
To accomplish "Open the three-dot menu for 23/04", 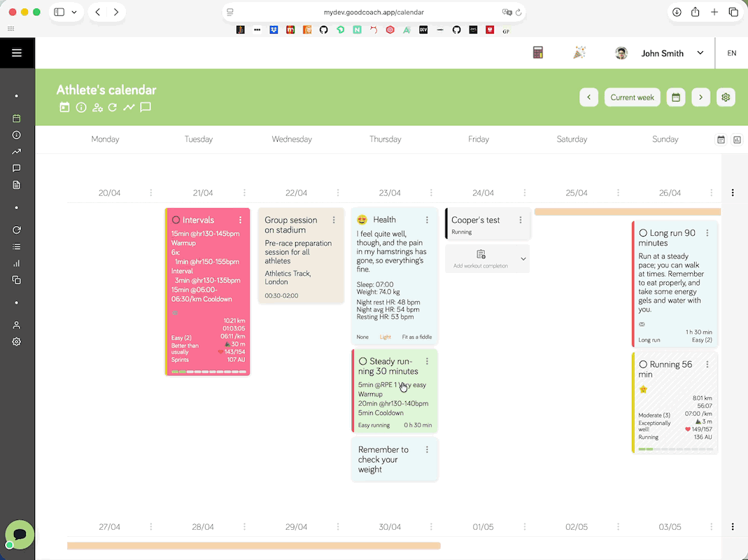I will tap(431, 193).
